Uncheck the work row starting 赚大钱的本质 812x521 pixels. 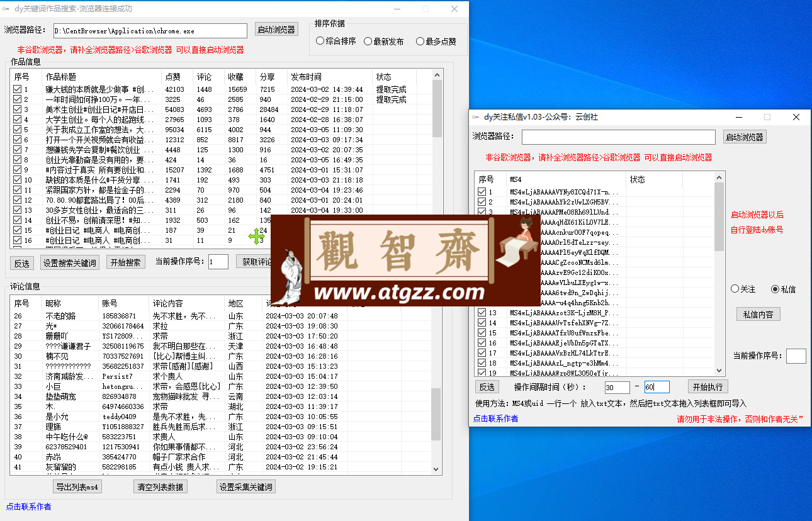click(17, 89)
